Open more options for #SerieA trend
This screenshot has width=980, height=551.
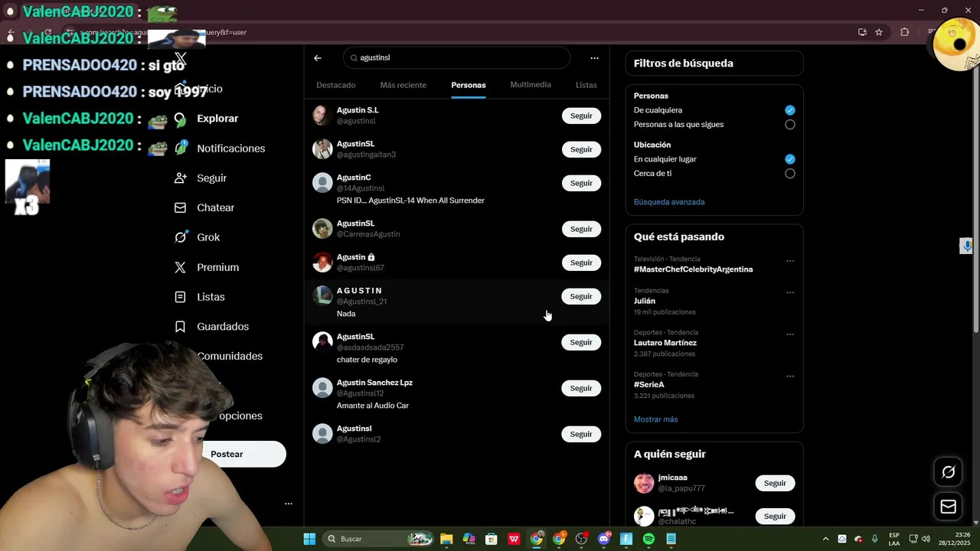790,377
